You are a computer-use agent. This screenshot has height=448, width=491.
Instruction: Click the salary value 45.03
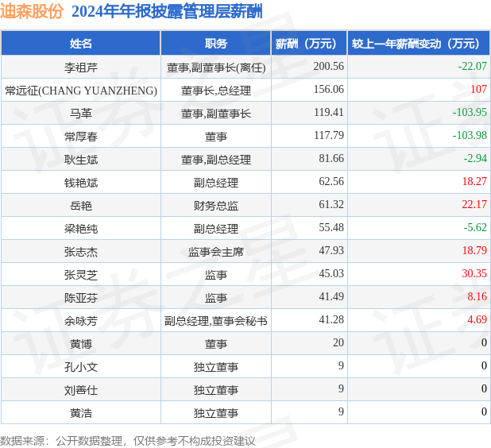[x=331, y=273]
